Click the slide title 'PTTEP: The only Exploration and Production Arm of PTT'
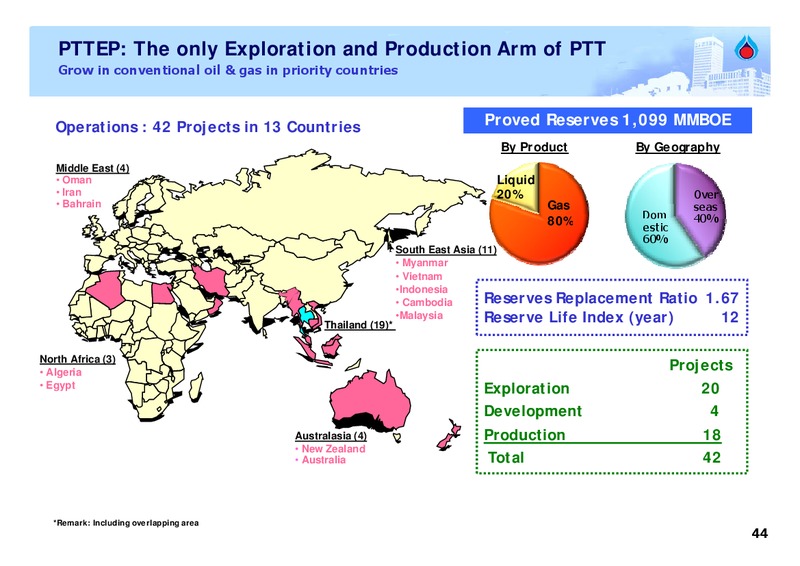 (332, 49)
